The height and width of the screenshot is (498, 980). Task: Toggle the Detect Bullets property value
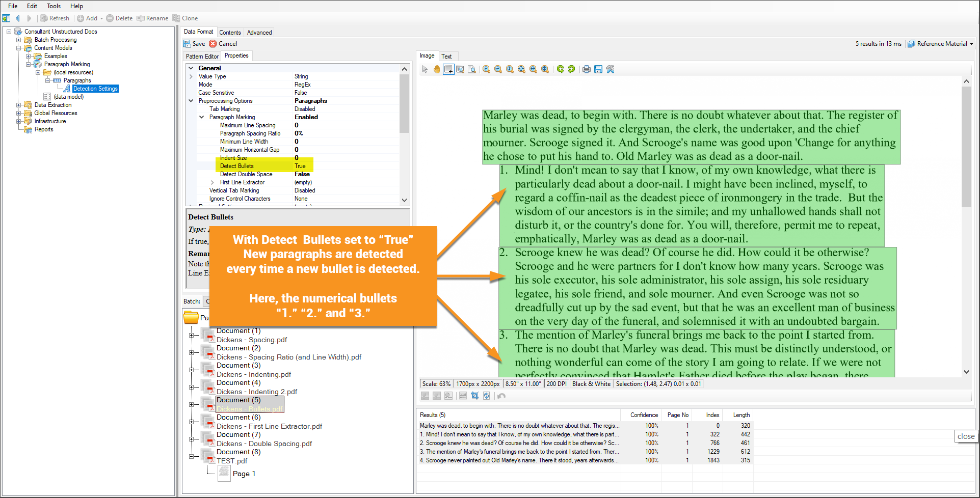(300, 166)
